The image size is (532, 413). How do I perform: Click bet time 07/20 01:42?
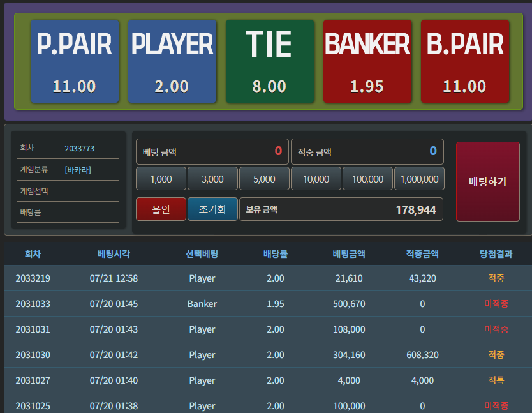tap(114, 355)
